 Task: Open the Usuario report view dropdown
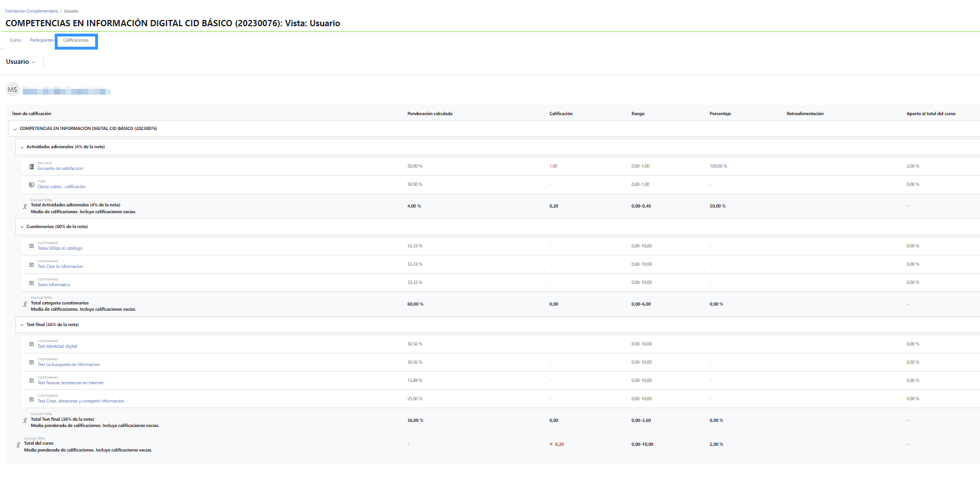21,62
